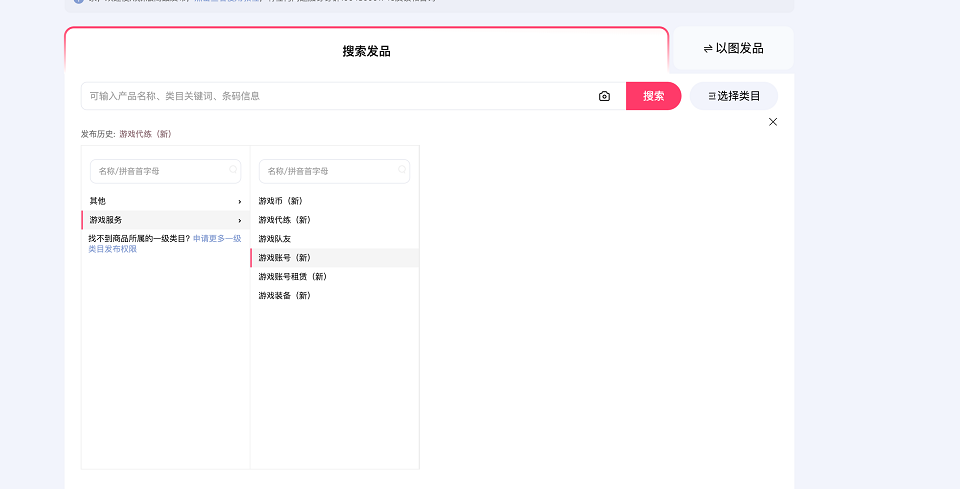Viewport: 960px width, 489px height.
Task: Click magnifier icon in first-level category filter
Action: tap(233, 170)
